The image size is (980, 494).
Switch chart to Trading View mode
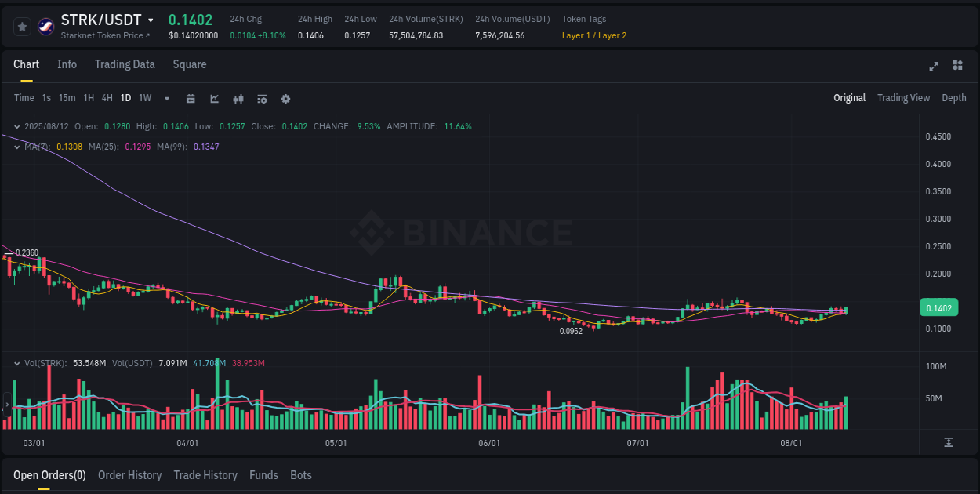tap(903, 98)
